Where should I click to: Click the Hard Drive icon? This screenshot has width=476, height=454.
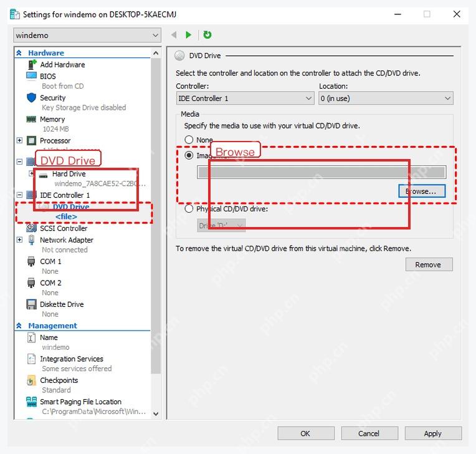point(44,175)
